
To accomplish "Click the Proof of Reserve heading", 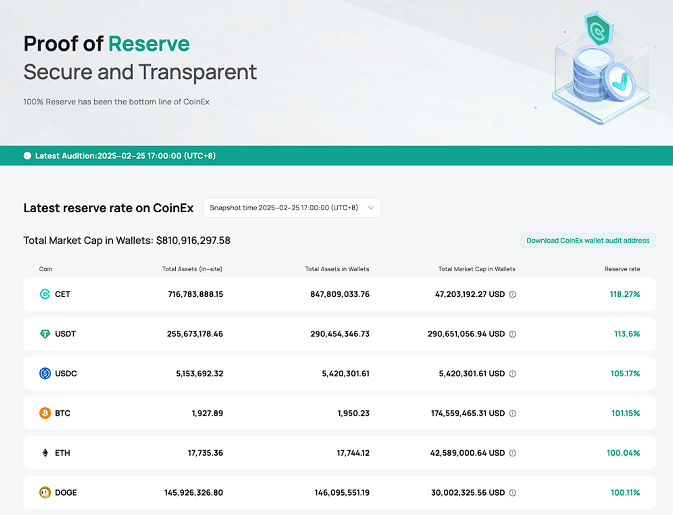I will coord(106,44).
